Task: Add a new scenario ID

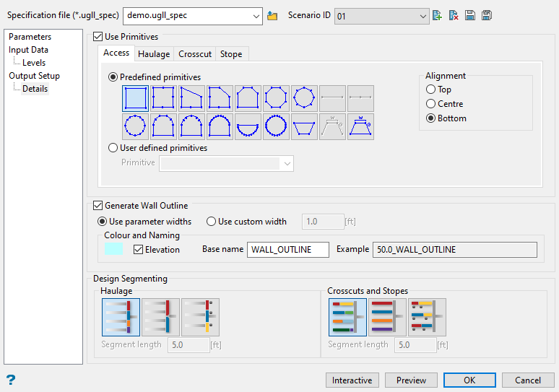Action: [x=437, y=15]
